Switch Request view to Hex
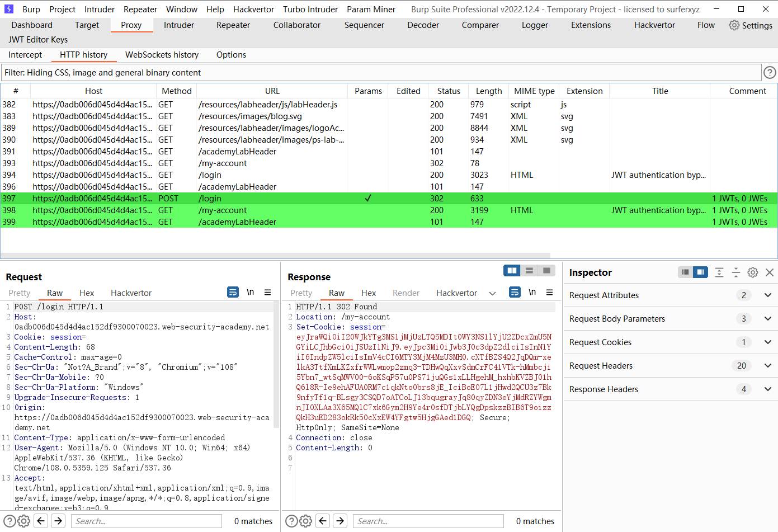The height and width of the screenshot is (532, 778). [87, 293]
